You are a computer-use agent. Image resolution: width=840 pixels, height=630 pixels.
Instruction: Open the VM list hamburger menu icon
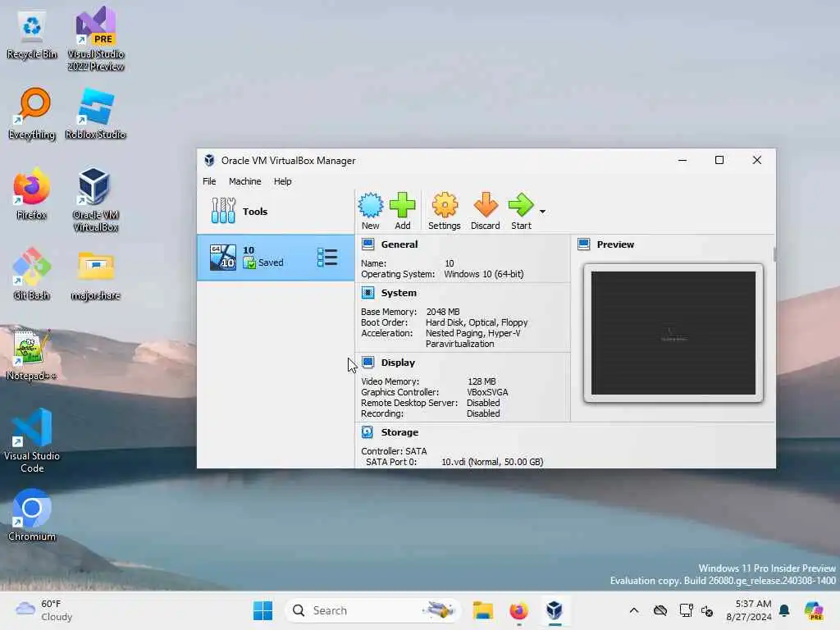326,257
